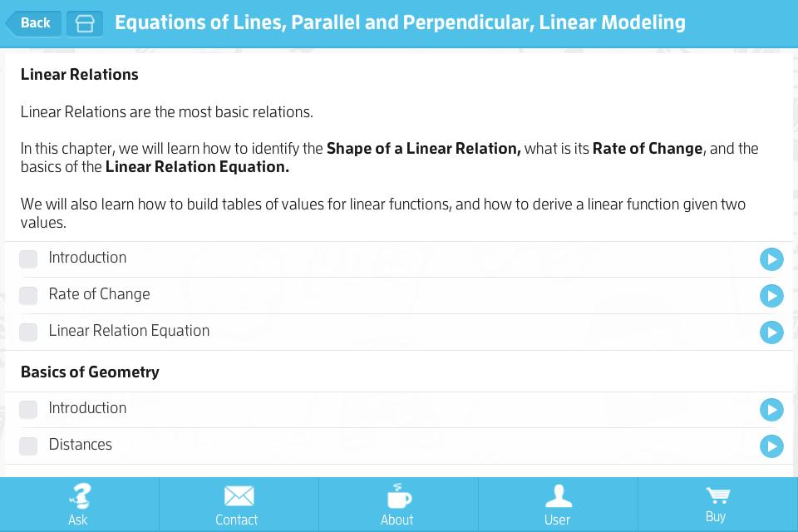Play the Rate of Change lesson

771,296
